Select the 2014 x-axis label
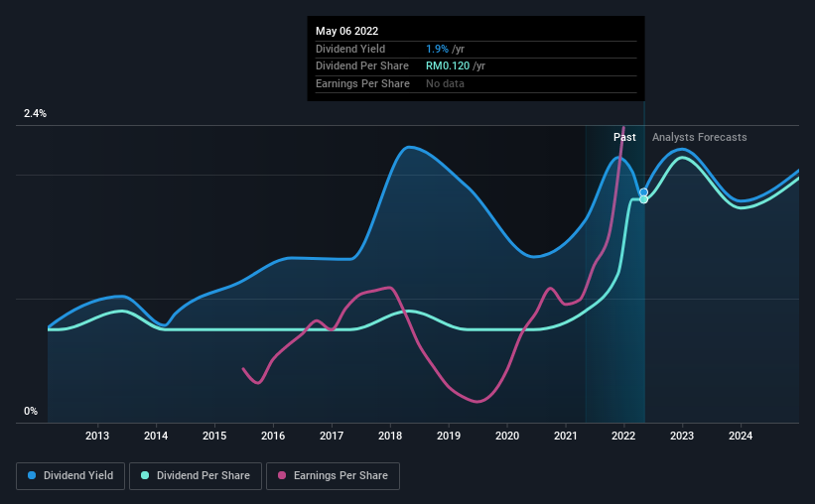This screenshot has height=504, width=815. [x=156, y=436]
